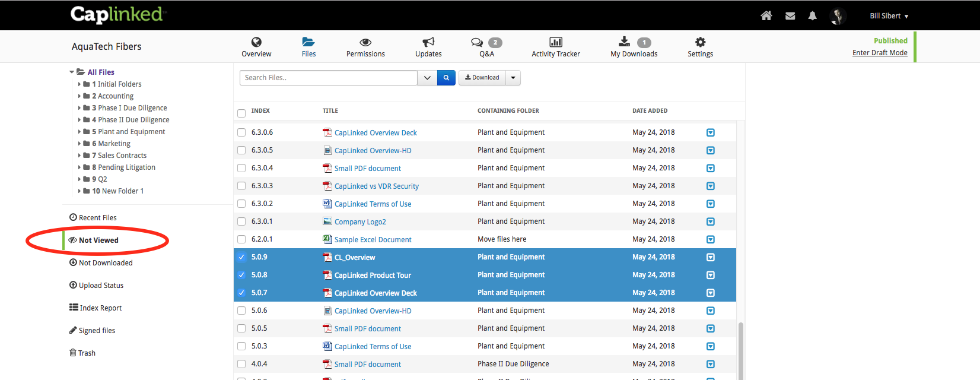The image size is (980, 380).
Task: Click Enter Draft Mode link
Action: (x=880, y=53)
